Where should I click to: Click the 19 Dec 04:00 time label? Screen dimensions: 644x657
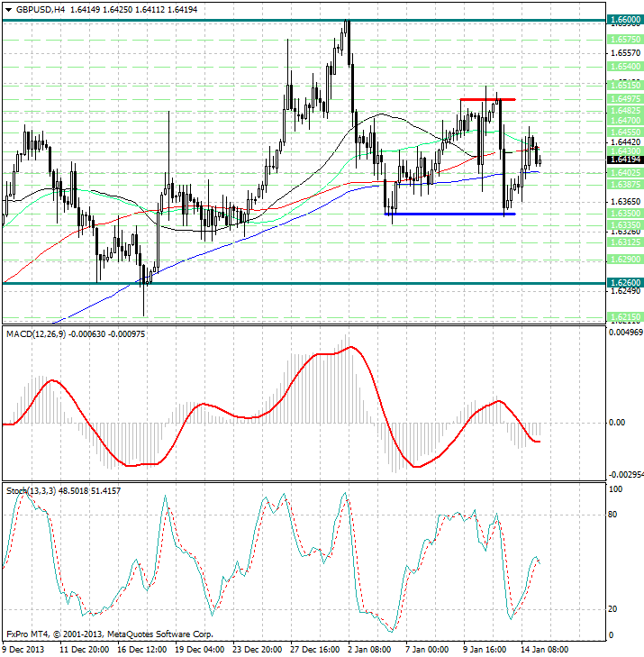pos(200,650)
